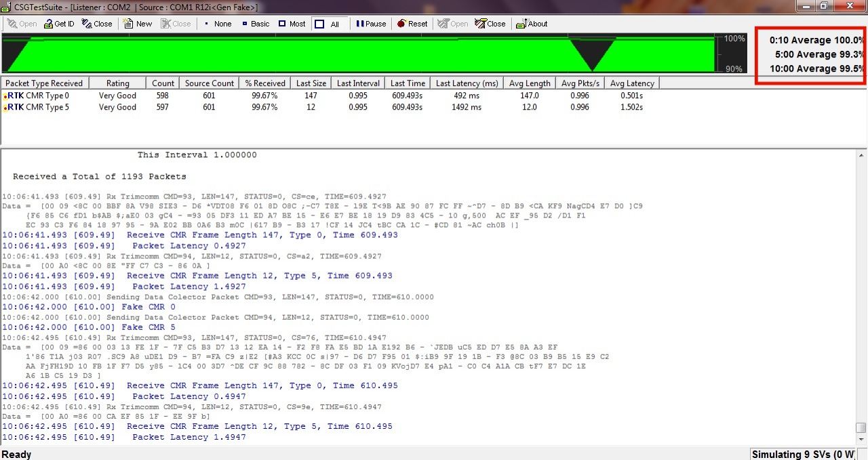
Task: Sort by % Received column header
Action: point(265,83)
